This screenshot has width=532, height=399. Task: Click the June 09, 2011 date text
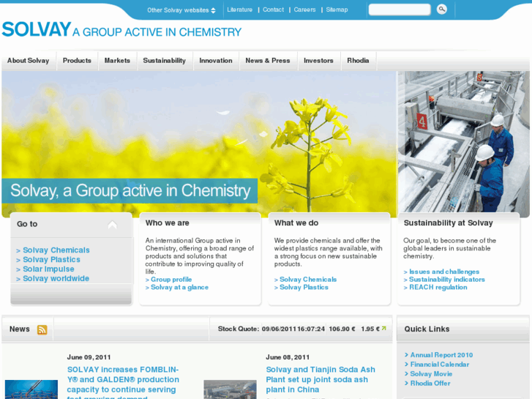tap(89, 357)
